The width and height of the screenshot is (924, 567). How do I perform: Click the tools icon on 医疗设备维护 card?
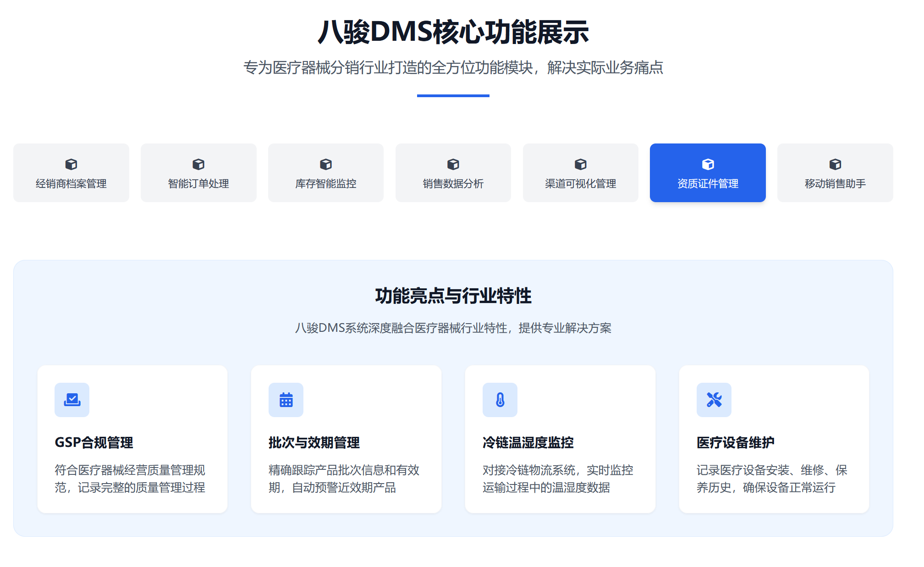coord(715,400)
